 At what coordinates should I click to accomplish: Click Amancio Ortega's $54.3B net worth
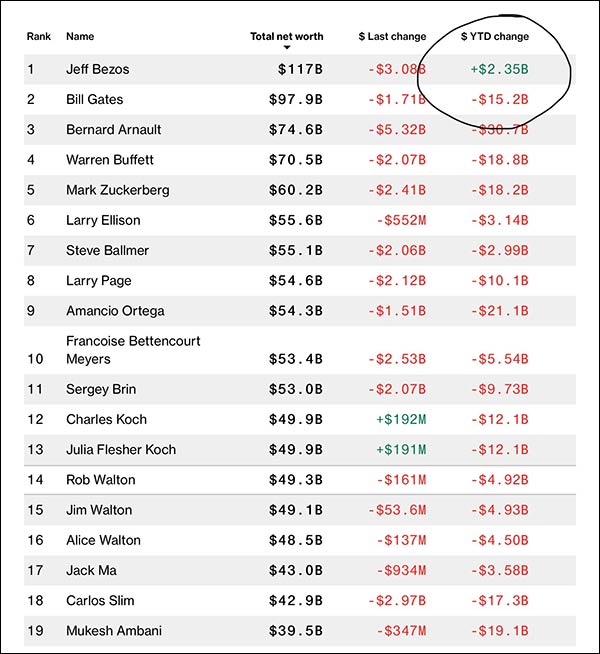click(x=298, y=311)
